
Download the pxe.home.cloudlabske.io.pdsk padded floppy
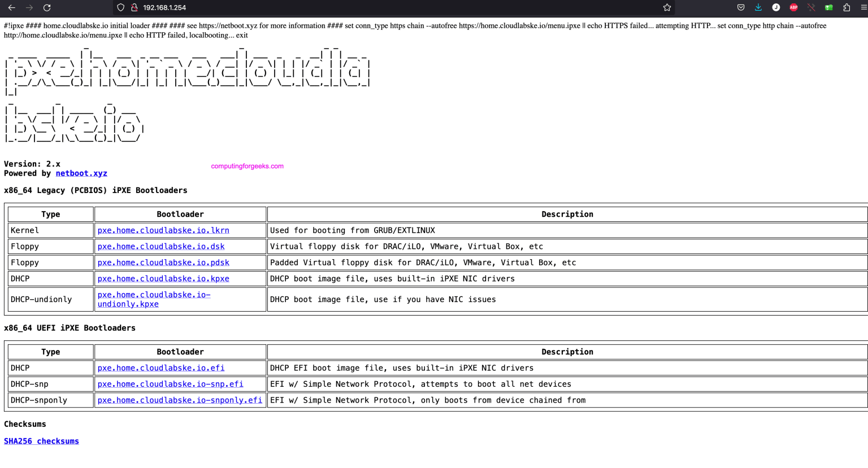163,263
